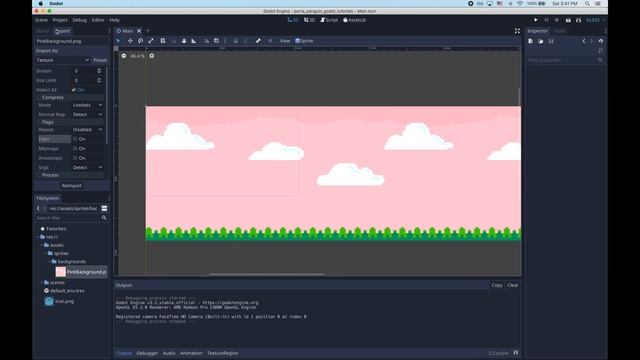Save resource icon in Inspector
This screenshot has height=360, width=640.
point(551,41)
